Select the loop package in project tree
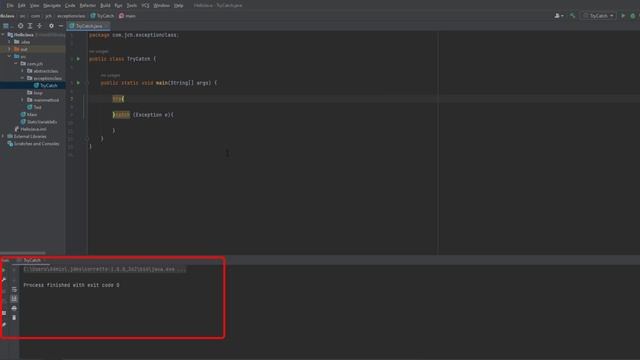The height and width of the screenshot is (360, 640). tap(35, 93)
